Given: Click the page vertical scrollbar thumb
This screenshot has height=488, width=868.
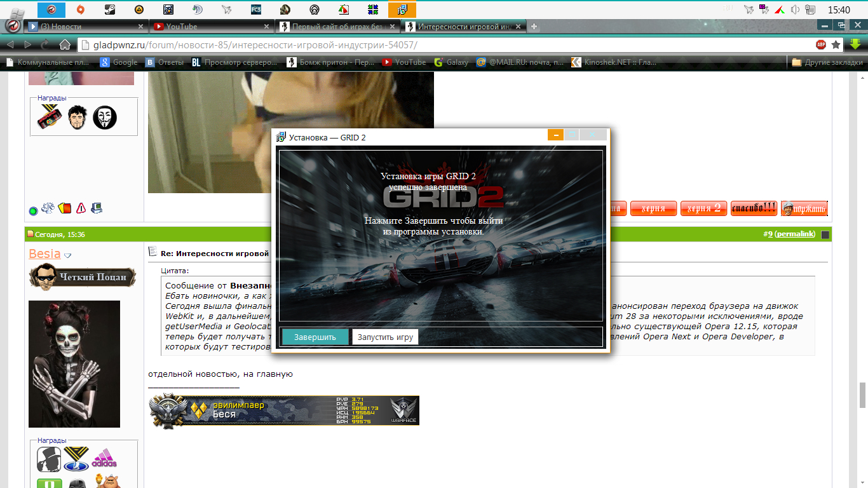Looking at the screenshot, I should pyautogui.click(x=862, y=395).
